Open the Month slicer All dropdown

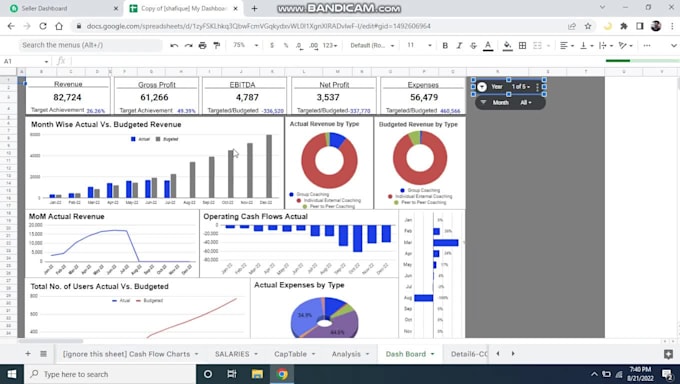pos(526,103)
